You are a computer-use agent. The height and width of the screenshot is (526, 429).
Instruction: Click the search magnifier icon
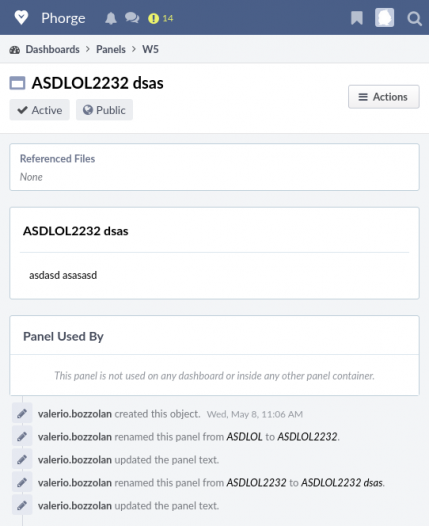click(414, 18)
